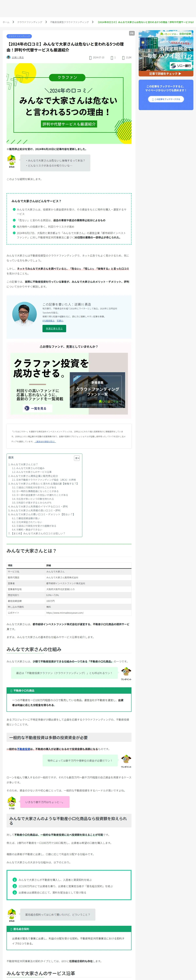Jump to 1. みんなで大家さんとは？ in contents
Viewport: 196px width, 980px height.
pos(23,465)
